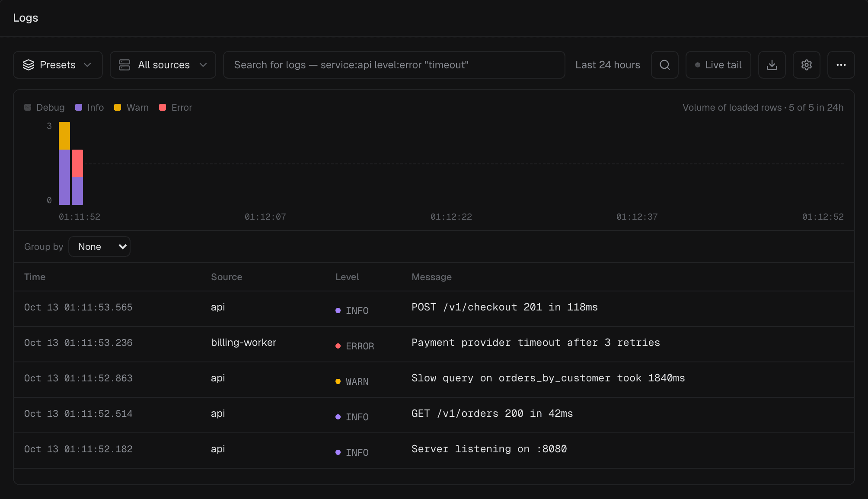Click timestamp Oct 13 01:11:53.565

(78, 307)
